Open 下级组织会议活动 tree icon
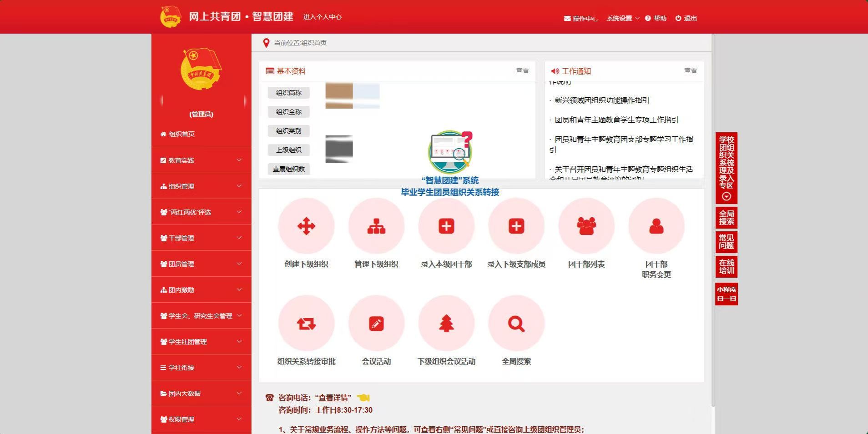Image resolution: width=868 pixels, height=434 pixels. coord(446,324)
